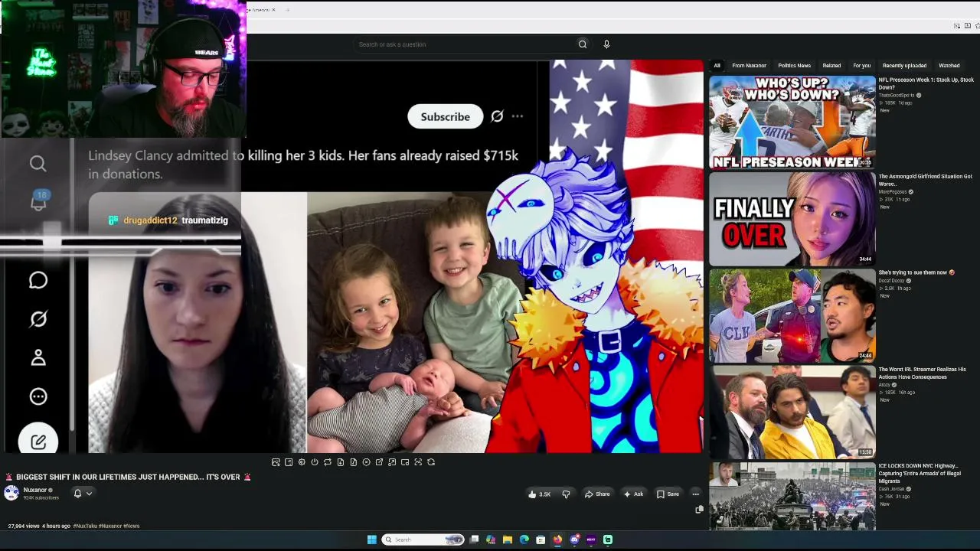Click the Windows taskbar Search box
The image size is (980, 551).
(423, 540)
